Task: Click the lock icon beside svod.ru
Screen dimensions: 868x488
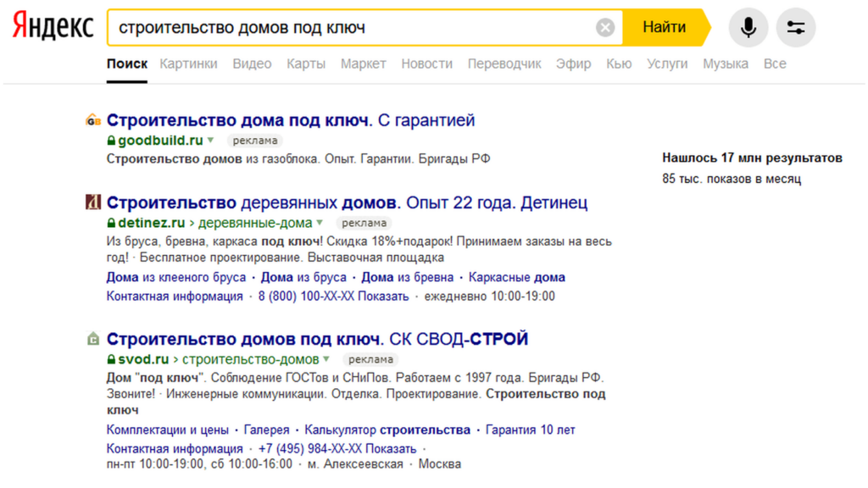Action: (111, 359)
